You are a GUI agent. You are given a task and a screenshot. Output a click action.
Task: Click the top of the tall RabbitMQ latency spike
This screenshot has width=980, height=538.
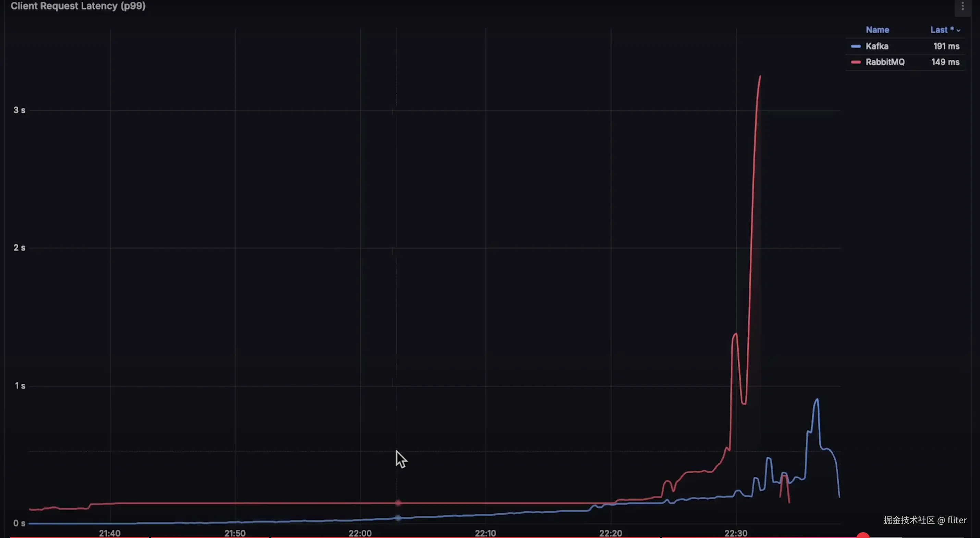pos(760,77)
